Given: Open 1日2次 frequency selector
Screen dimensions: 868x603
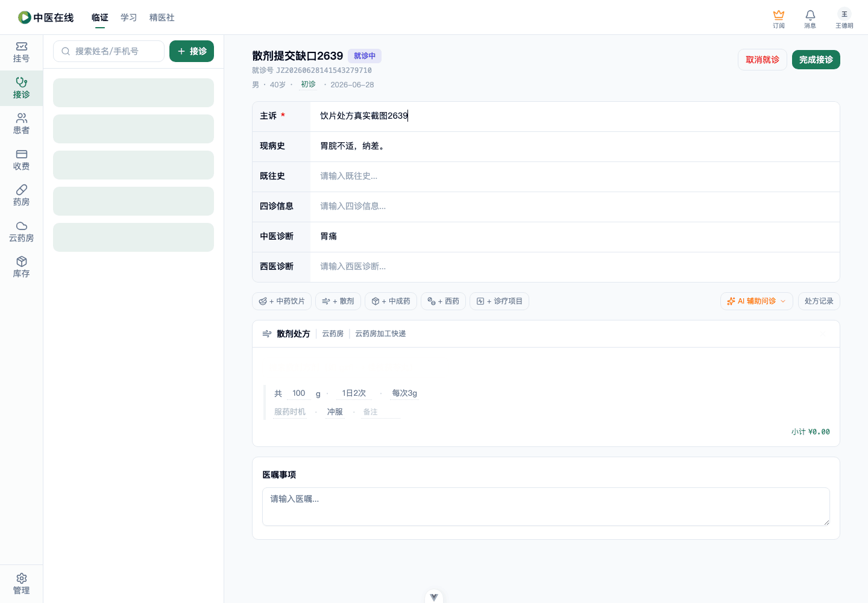Looking at the screenshot, I should tap(354, 393).
